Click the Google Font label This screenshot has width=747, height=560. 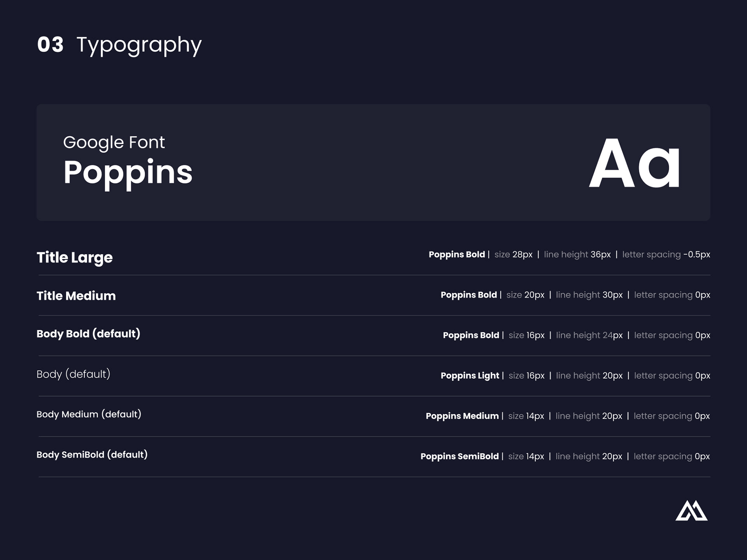pyautogui.click(x=114, y=142)
